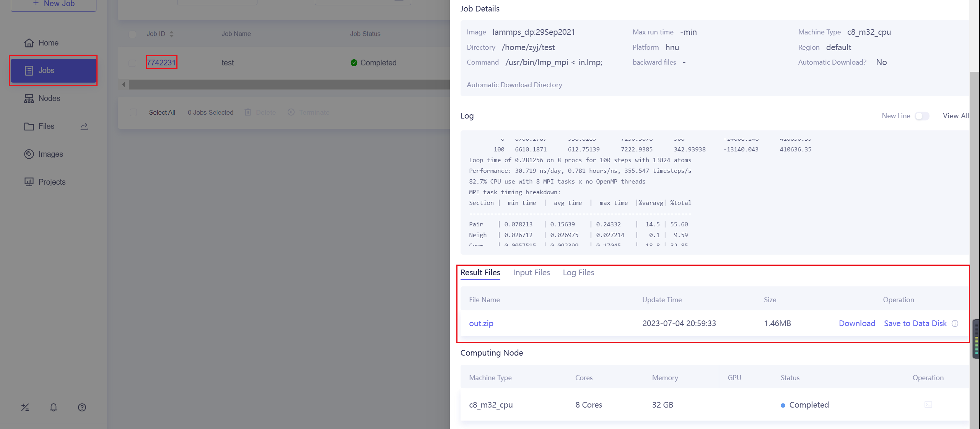Image resolution: width=980 pixels, height=429 pixels.
Task: Click the share arrow icon beside Files
Action: click(x=84, y=126)
